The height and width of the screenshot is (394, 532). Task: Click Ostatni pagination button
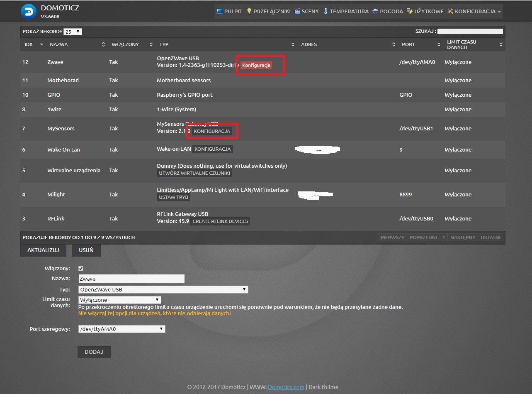coord(491,237)
